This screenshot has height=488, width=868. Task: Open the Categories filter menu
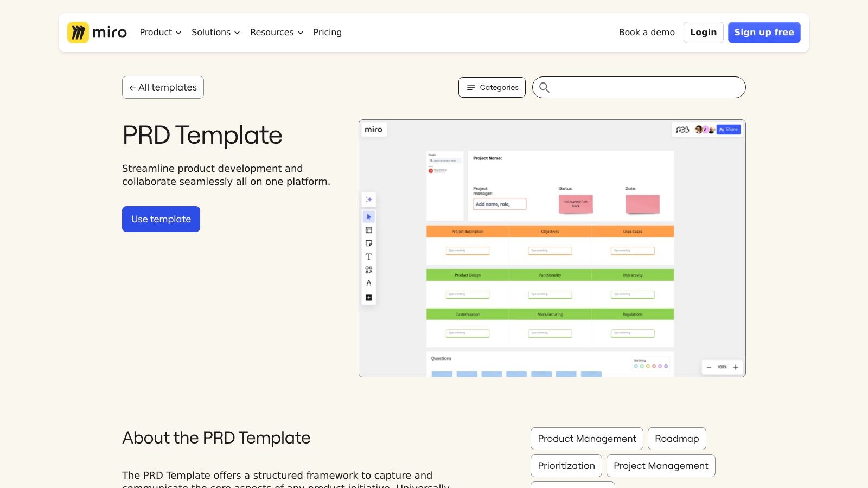point(492,87)
